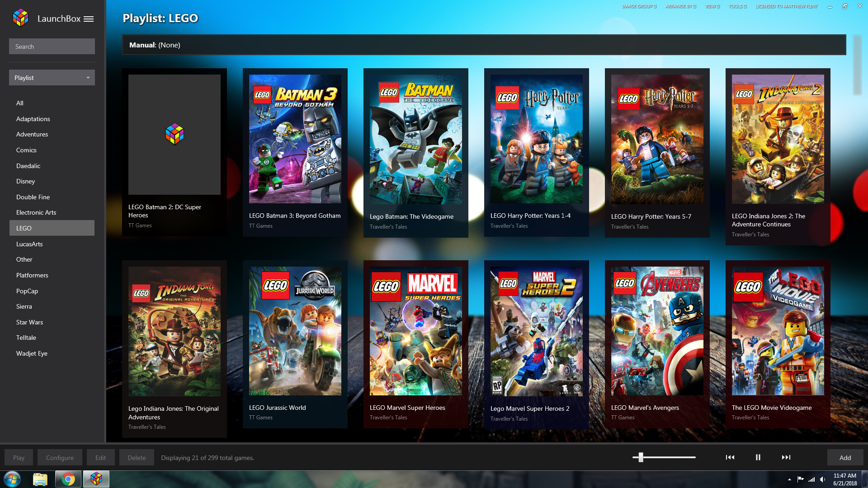This screenshot has width=868, height=488.
Task: Open the Playlist filter dropdown
Action: pyautogui.click(x=52, y=78)
